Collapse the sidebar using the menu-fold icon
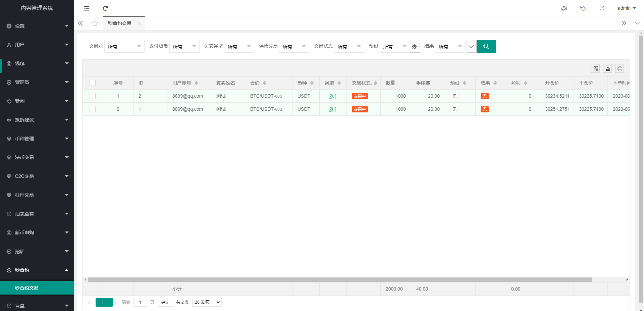This screenshot has height=311, width=644. [87, 8]
